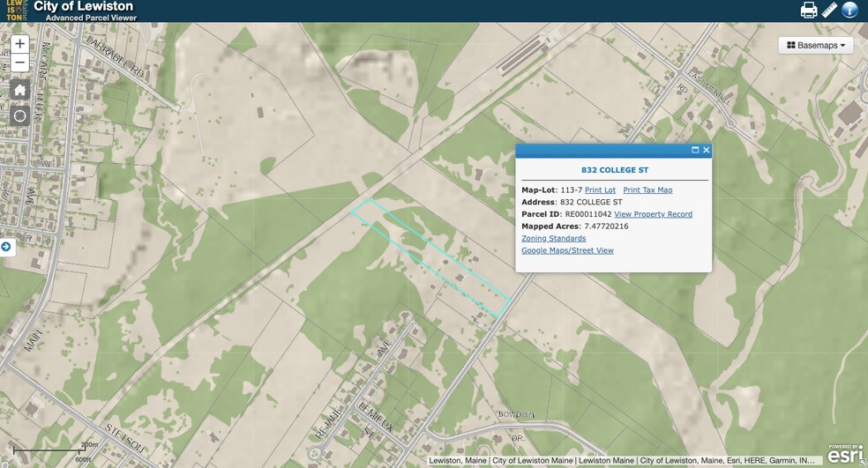Click the Esri logo
Viewport: 868px width, 468px height.
point(845,454)
